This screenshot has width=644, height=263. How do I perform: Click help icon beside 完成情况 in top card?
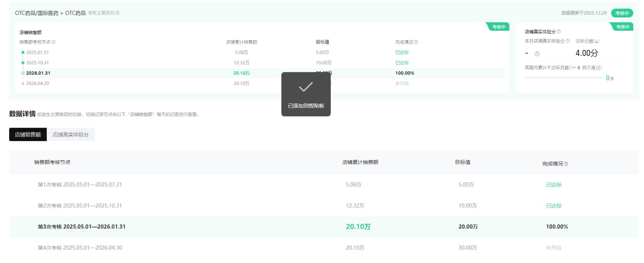[416, 42]
